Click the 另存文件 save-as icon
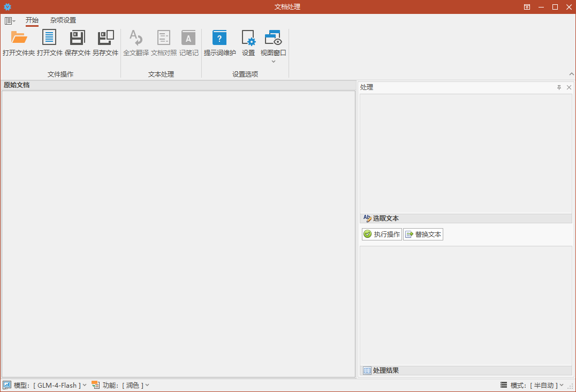The height and width of the screenshot is (392, 576). point(105,37)
